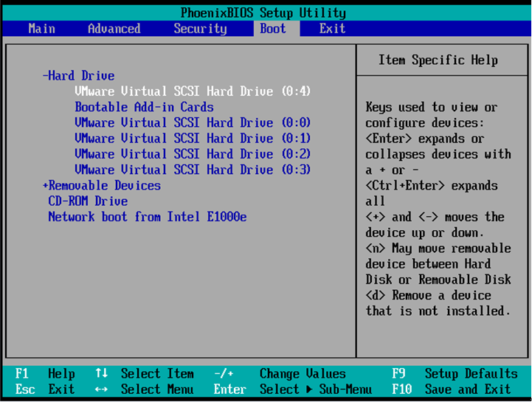This screenshot has height=402, width=532.
Task: Select Network boot from Intel E1000e
Action: pyautogui.click(x=148, y=216)
